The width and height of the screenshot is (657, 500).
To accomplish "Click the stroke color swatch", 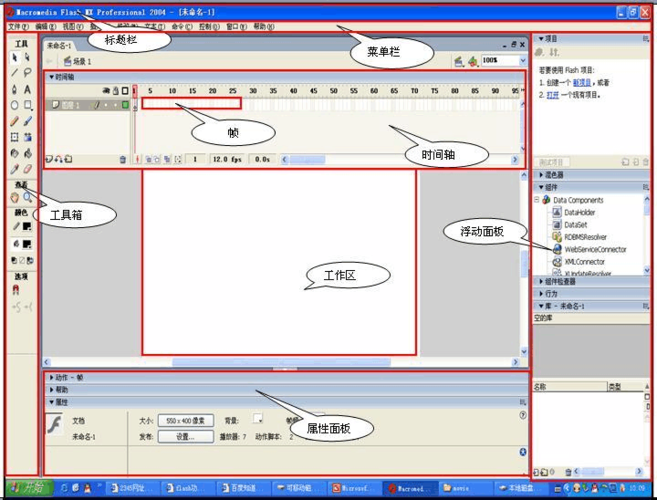I will click(x=27, y=226).
